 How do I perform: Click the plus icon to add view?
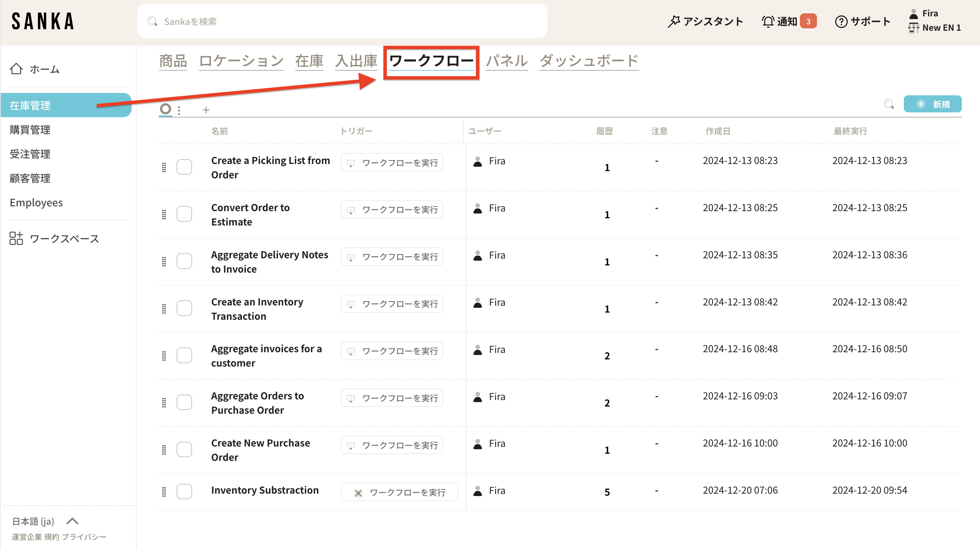pyautogui.click(x=206, y=110)
